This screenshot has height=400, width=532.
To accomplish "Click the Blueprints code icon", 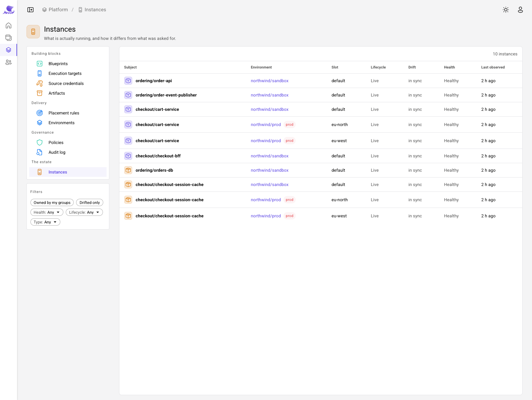I will (40, 64).
